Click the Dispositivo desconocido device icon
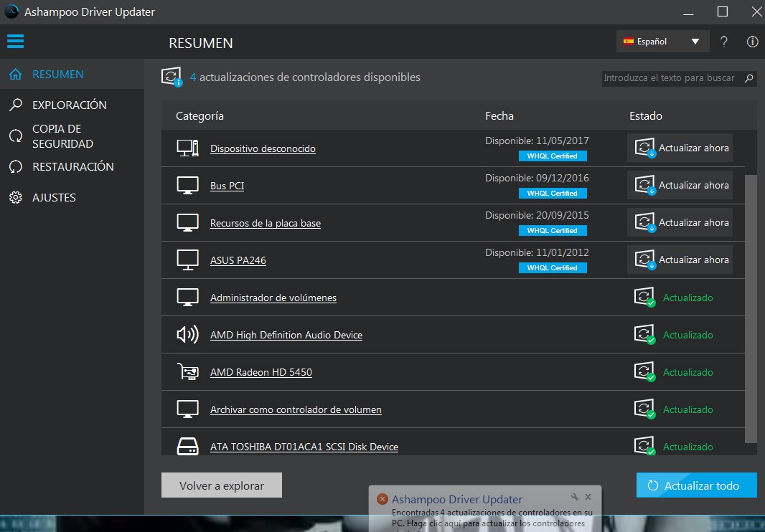Screen dimensions: 765x532 (187, 148)
